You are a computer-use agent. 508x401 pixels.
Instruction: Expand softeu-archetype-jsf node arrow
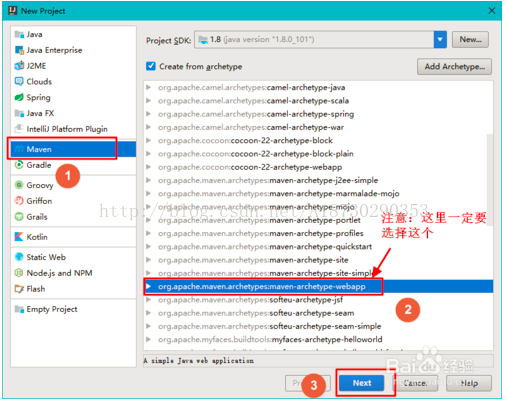point(149,300)
